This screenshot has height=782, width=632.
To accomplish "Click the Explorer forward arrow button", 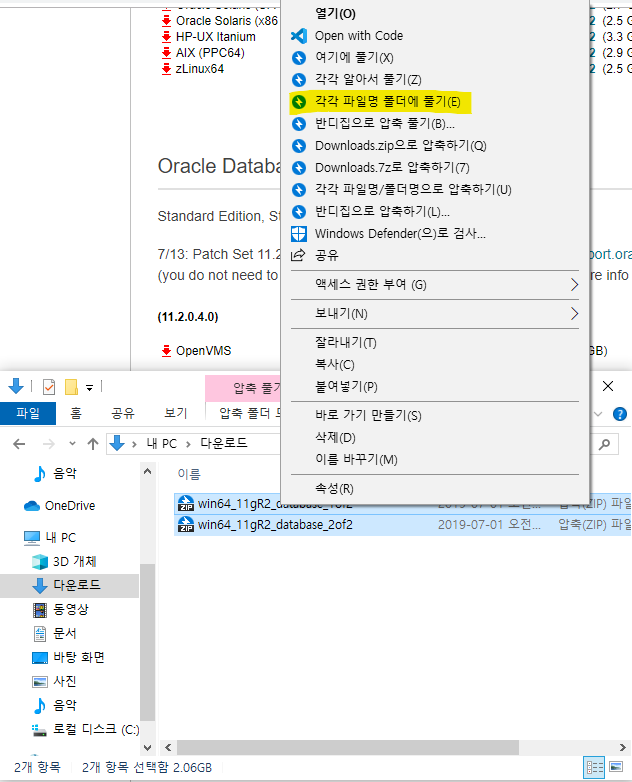I will (x=49, y=444).
